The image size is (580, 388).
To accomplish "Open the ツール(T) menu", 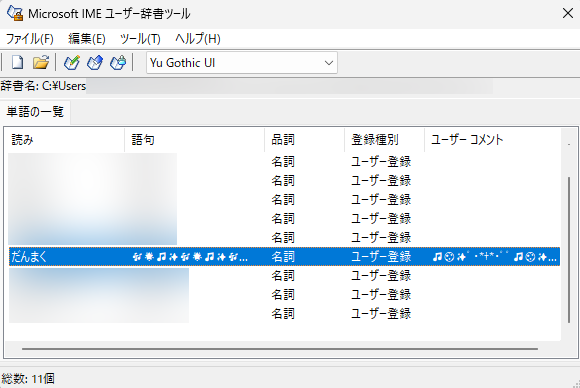I will tap(140, 38).
